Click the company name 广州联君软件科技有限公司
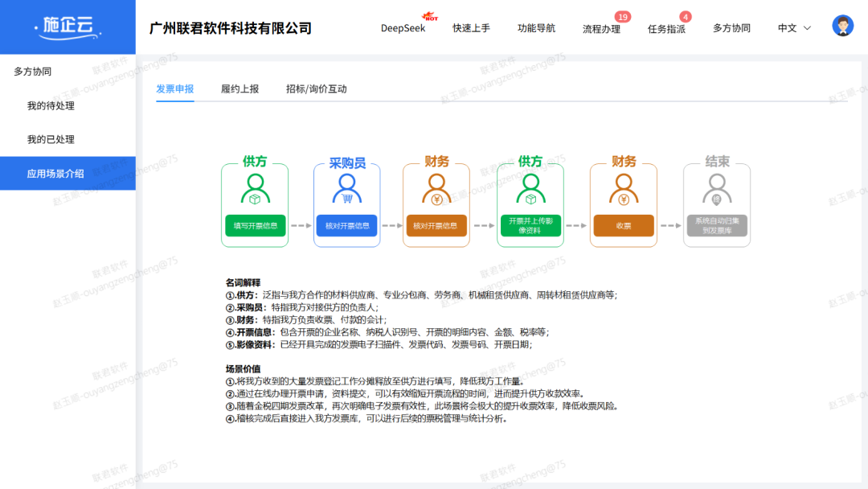The image size is (868, 489). [x=231, y=28]
